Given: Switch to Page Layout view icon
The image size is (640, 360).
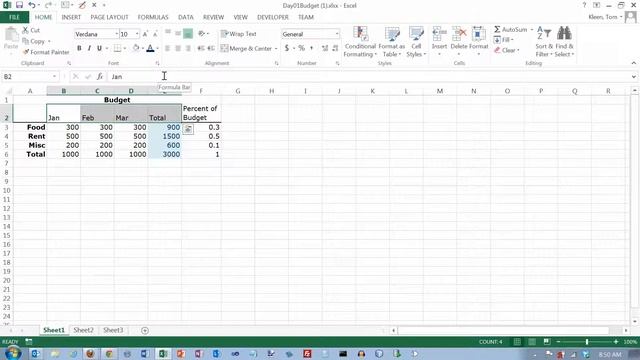Looking at the screenshot, I should pyautogui.click(x=532, y=342).
